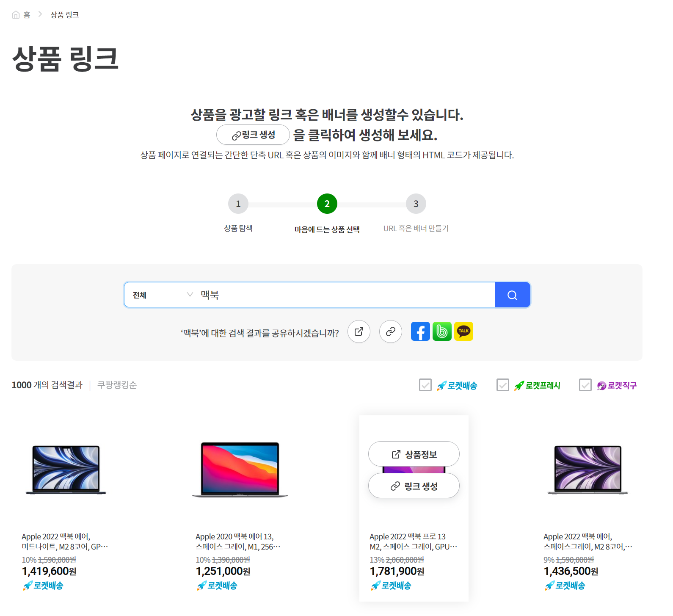
Task: Click the 로켓프레시 filter label
Action: 537,385
